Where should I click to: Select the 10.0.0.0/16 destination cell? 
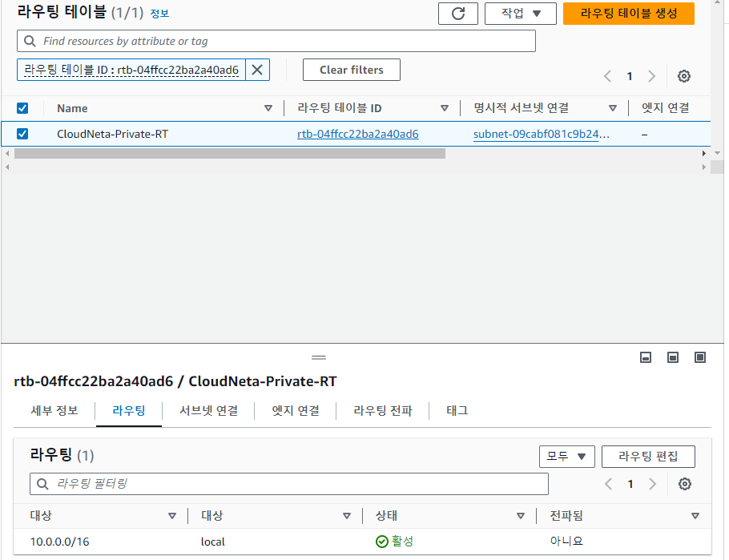click(59, 542)
